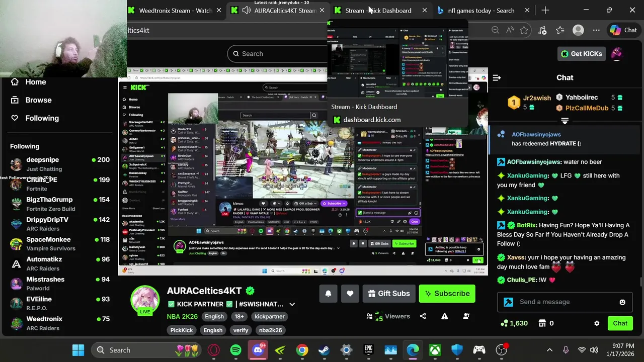Open Steam from the taskbar

point(324,350)
